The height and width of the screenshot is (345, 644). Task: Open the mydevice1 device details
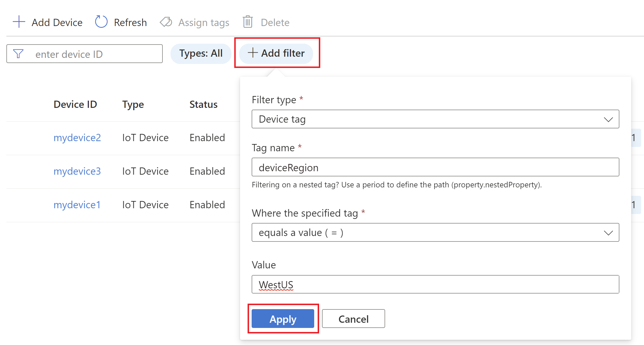pos(77,204)
